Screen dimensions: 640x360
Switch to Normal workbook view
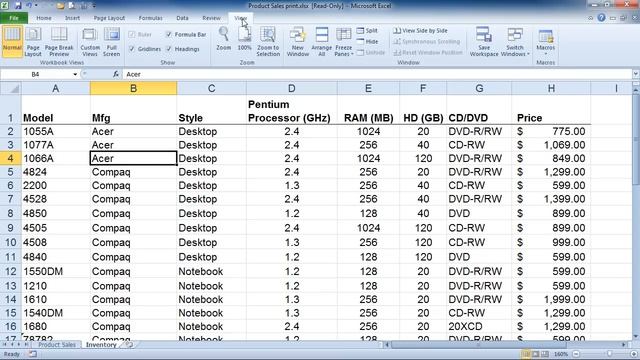click(12, 41)
